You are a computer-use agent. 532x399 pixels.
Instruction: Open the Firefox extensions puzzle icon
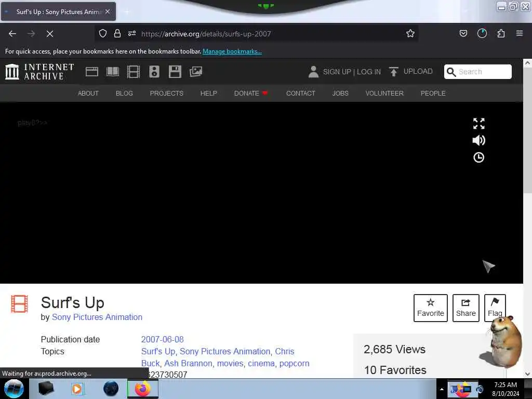[x=501, y=33]
